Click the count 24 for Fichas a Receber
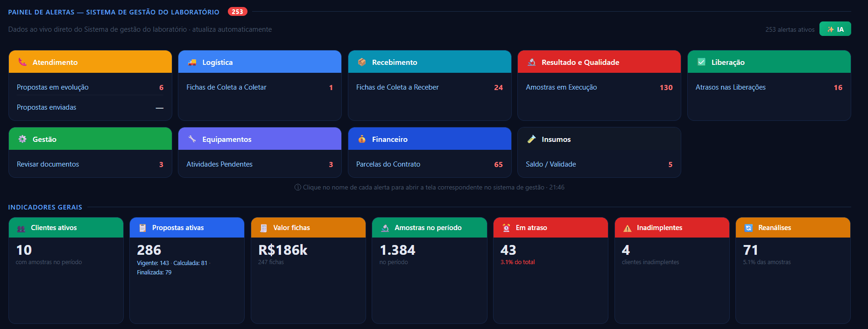The width and height of the screenshot is (868, 329). pyautogui.click(x=498, y=87)
